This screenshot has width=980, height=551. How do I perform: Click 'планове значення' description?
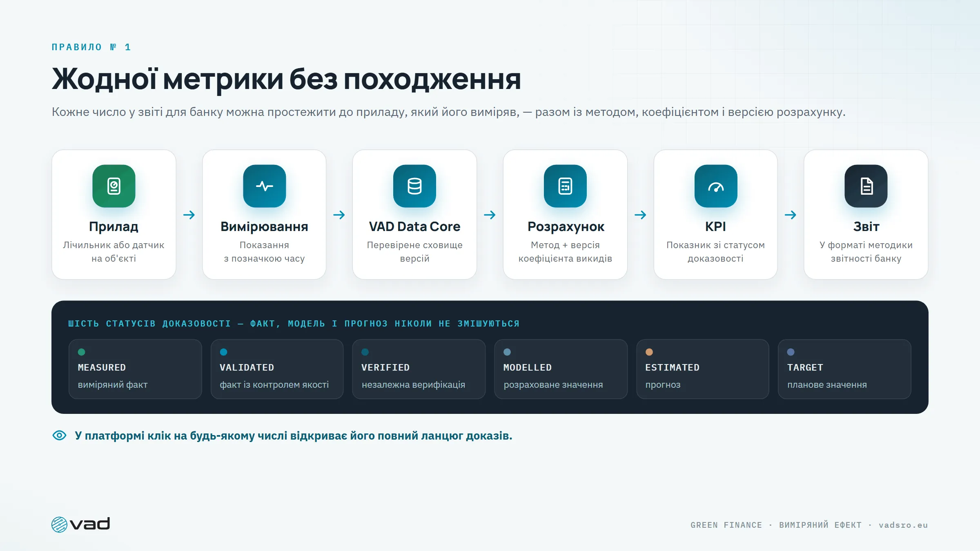pos(827,385)
